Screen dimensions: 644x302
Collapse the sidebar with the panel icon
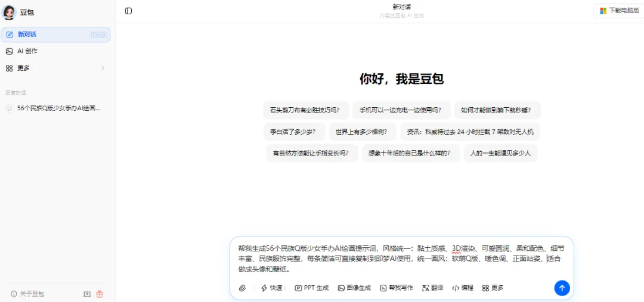coord(129,11)
